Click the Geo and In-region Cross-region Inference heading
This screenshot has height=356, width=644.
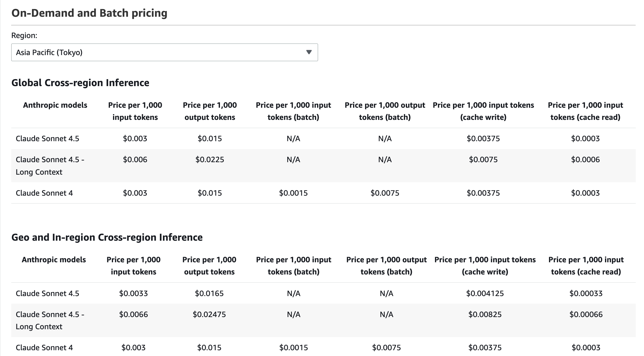[107, 237]
